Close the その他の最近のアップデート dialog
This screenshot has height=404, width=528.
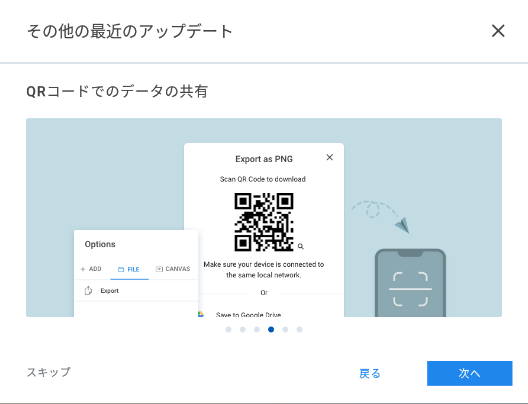(x=498, y=31)
